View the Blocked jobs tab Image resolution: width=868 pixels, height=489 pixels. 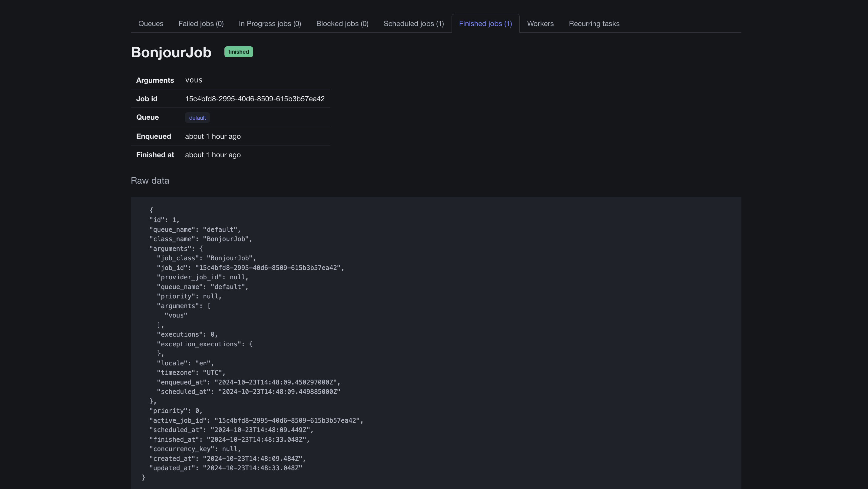[342, 24]
